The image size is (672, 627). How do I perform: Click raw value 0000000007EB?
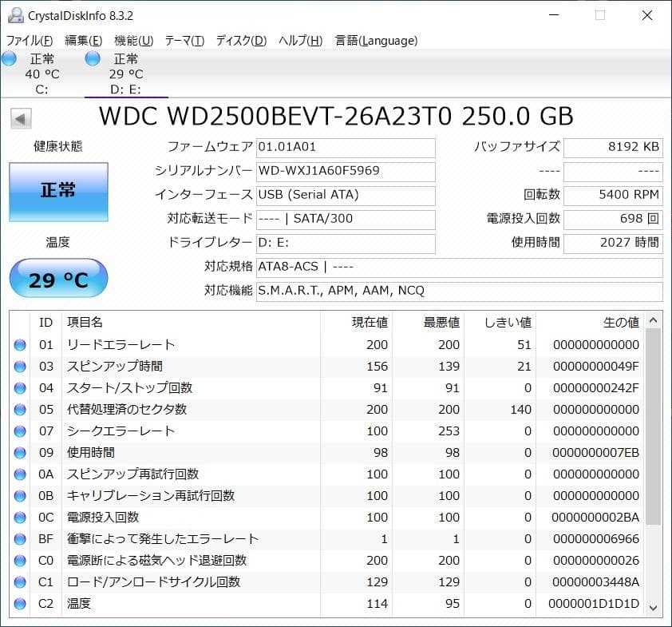click(595, 452)
